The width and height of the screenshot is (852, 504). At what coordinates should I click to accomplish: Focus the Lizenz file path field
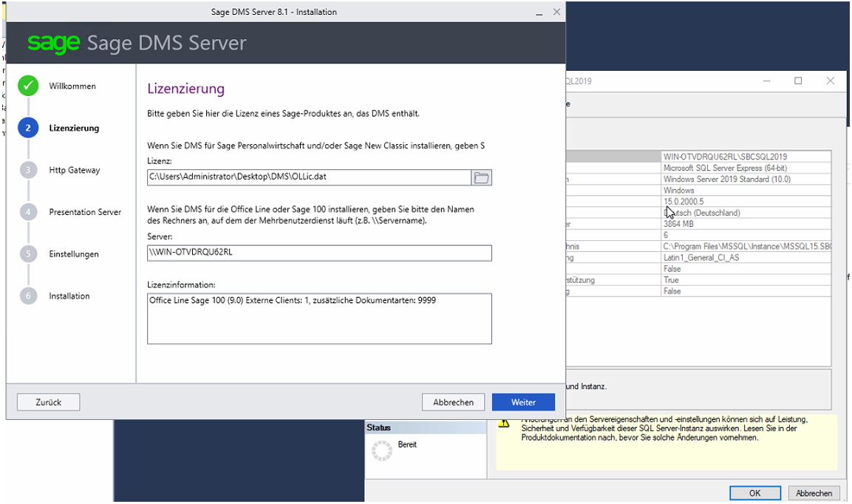[x=309, y=177]
